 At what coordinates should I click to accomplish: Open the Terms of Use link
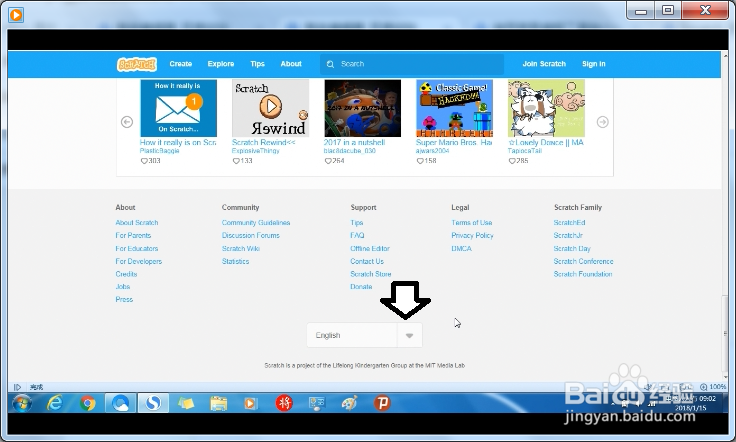pyautogui.click(x=472, y=222)
